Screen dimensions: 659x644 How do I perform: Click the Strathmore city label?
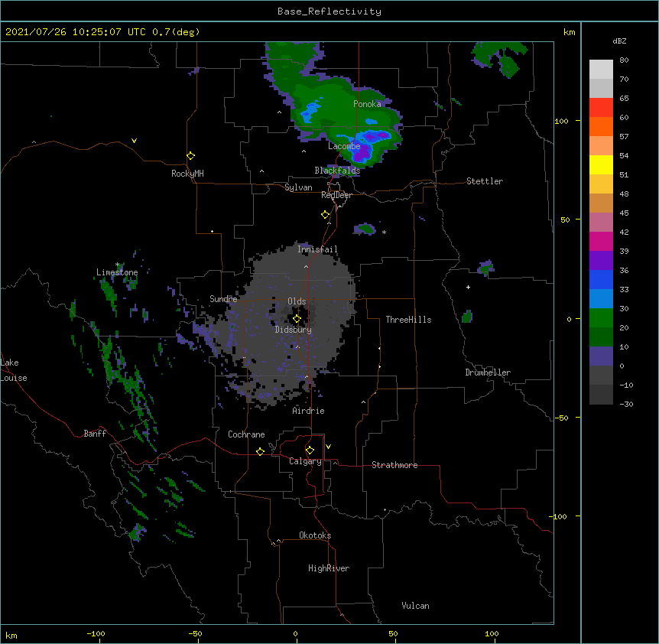[x=394, y=465]
